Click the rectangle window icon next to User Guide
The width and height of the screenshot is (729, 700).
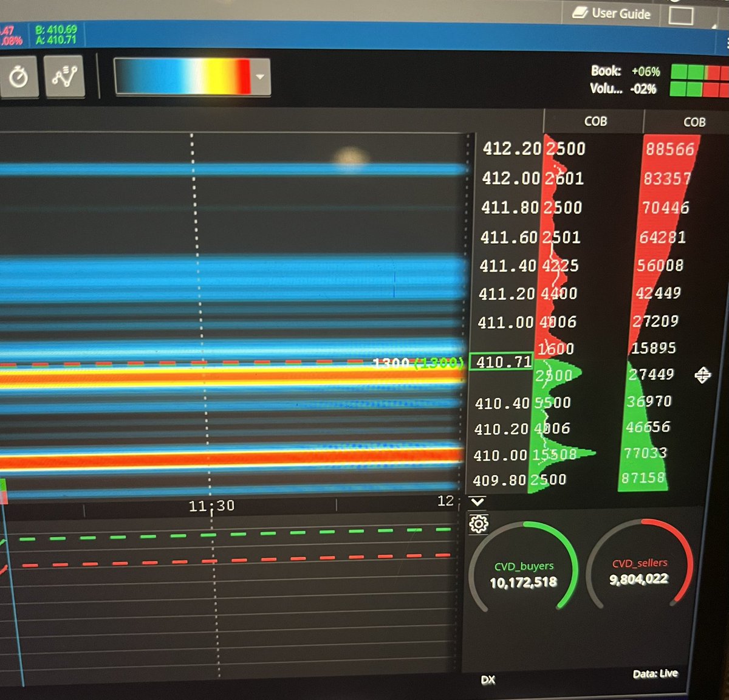[x=681, y=15]
